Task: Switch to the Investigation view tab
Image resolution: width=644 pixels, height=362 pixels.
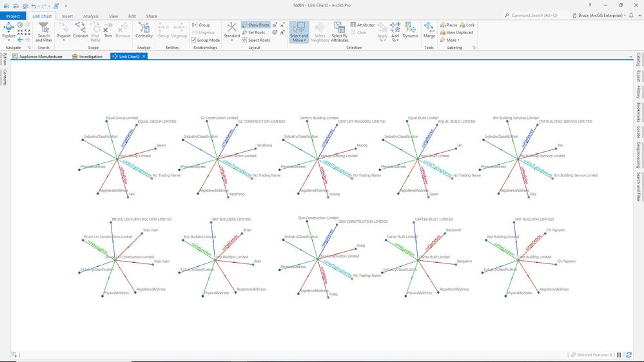Action: 87,57
